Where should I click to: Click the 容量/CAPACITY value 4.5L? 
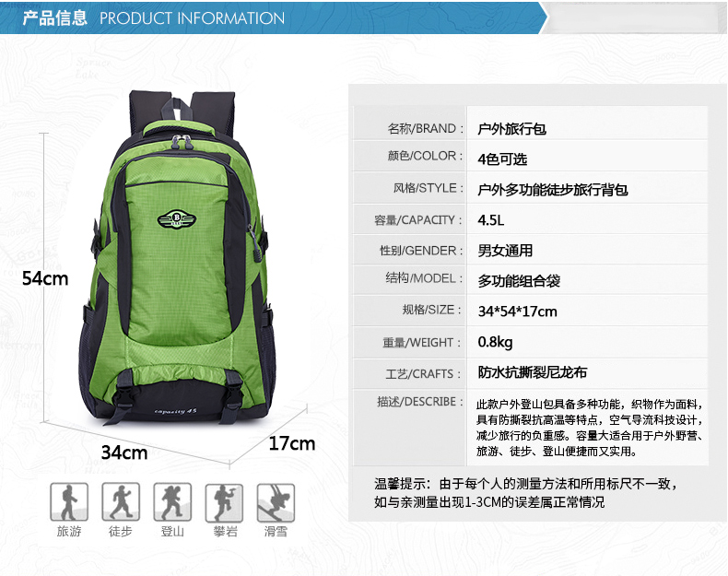[491, 219]
